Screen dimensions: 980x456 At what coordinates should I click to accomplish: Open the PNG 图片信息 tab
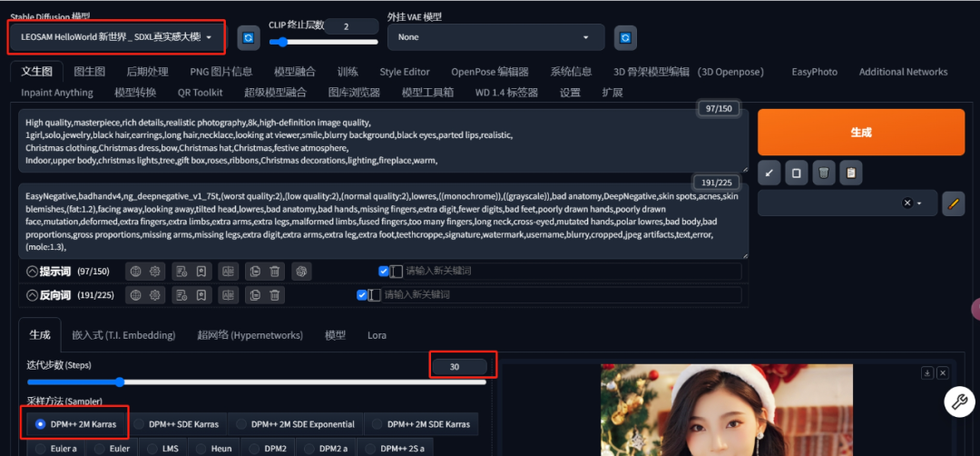(221, 72)
